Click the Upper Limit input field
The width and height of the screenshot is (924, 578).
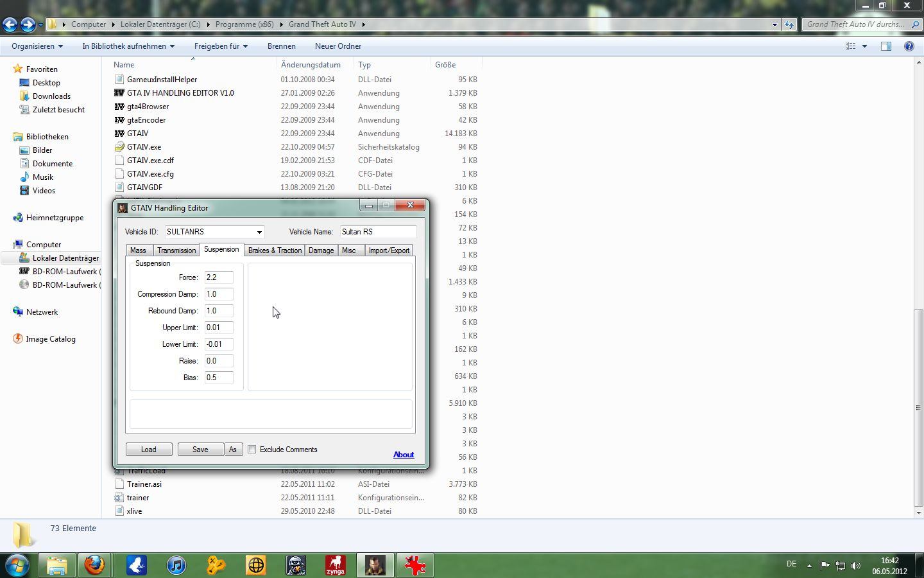219,328
